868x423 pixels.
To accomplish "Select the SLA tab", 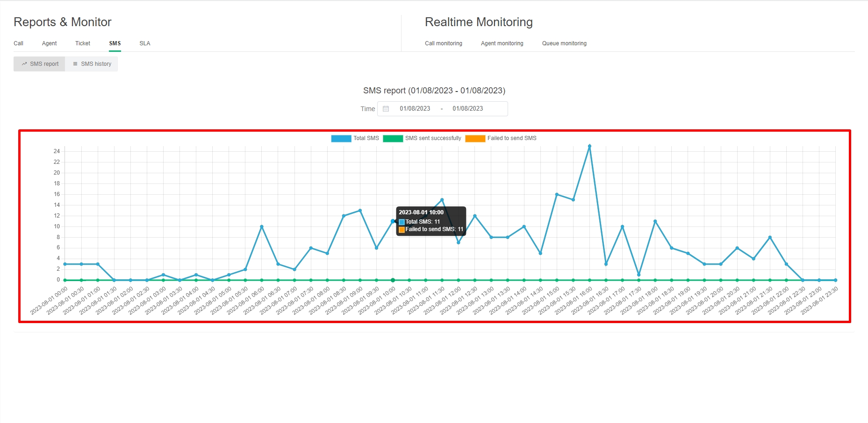I will [x=145, y=43].
